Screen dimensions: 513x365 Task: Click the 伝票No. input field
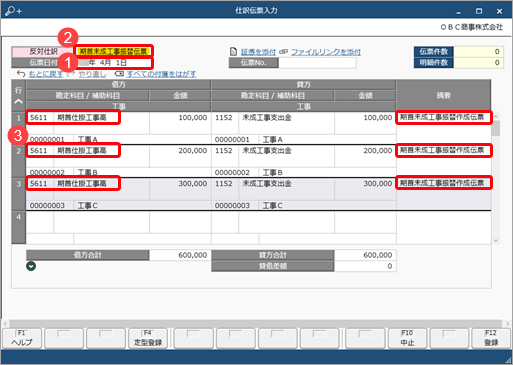point(317,63)
